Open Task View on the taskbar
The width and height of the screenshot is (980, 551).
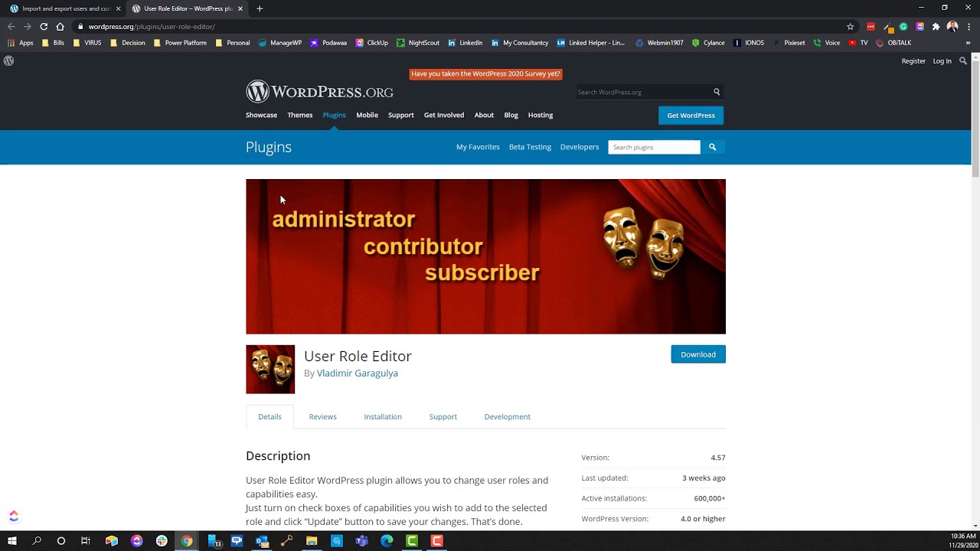point(86,541)
